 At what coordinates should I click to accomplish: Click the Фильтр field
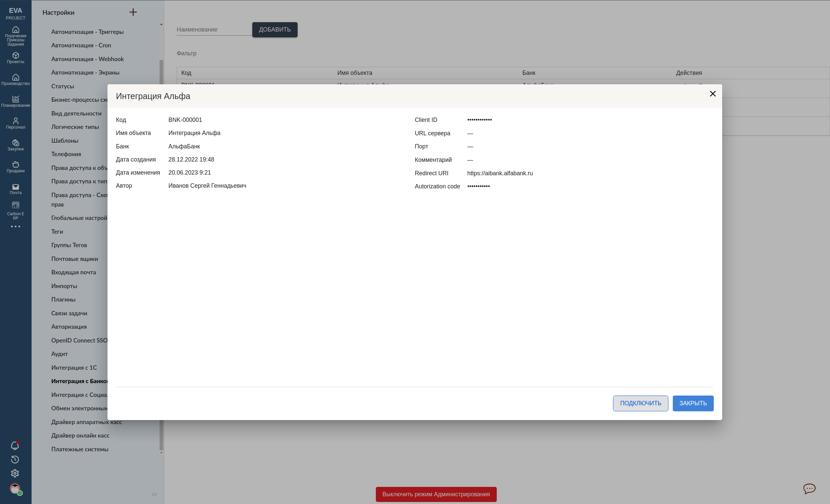pyautogui.click(x=186, y=53)
